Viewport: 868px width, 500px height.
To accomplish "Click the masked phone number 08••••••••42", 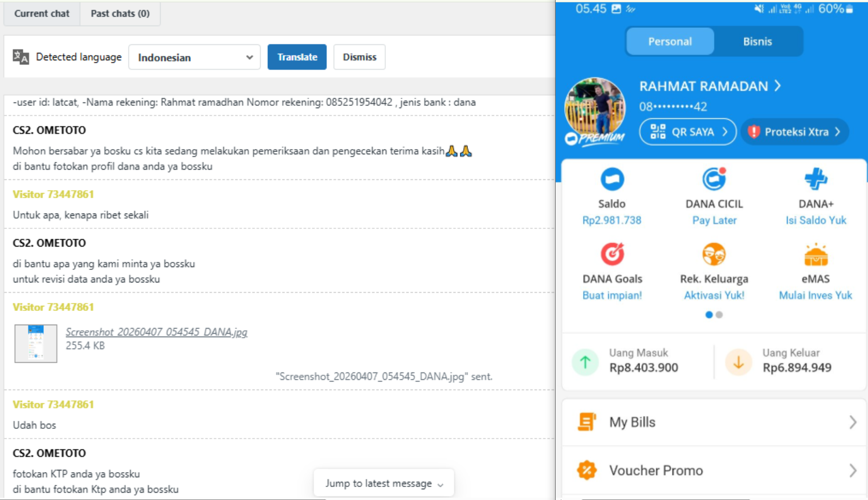I will pyautogui.click(x=673, y=106).
